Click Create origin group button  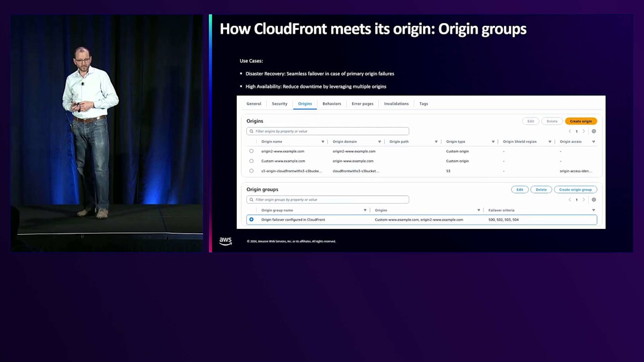pyautogui.click(x=575, y=189)
